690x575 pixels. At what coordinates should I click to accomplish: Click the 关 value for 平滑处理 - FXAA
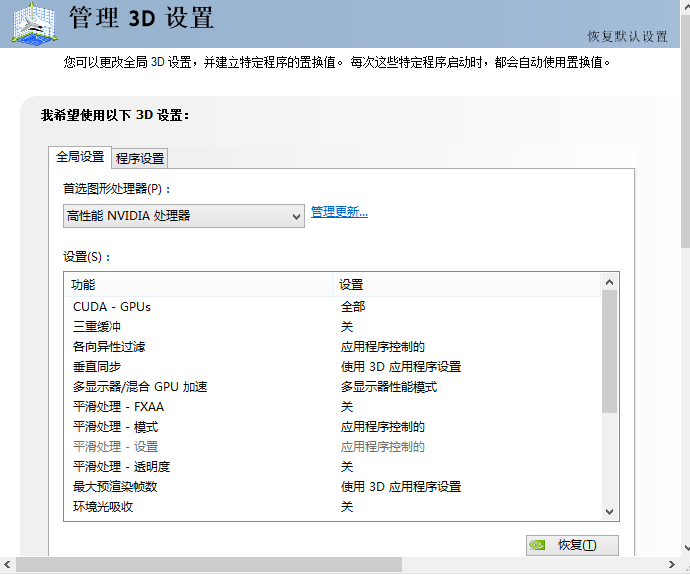(x=347, y=407)
